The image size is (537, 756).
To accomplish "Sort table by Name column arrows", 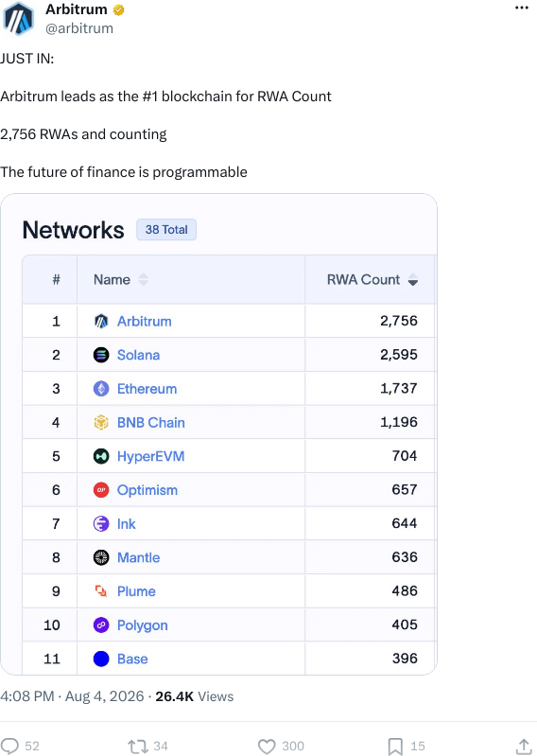I will [x=143, y=280].
